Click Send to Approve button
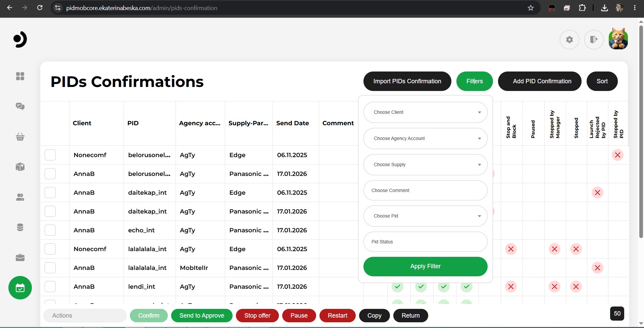644x328 pixels. tap(202, 316)
